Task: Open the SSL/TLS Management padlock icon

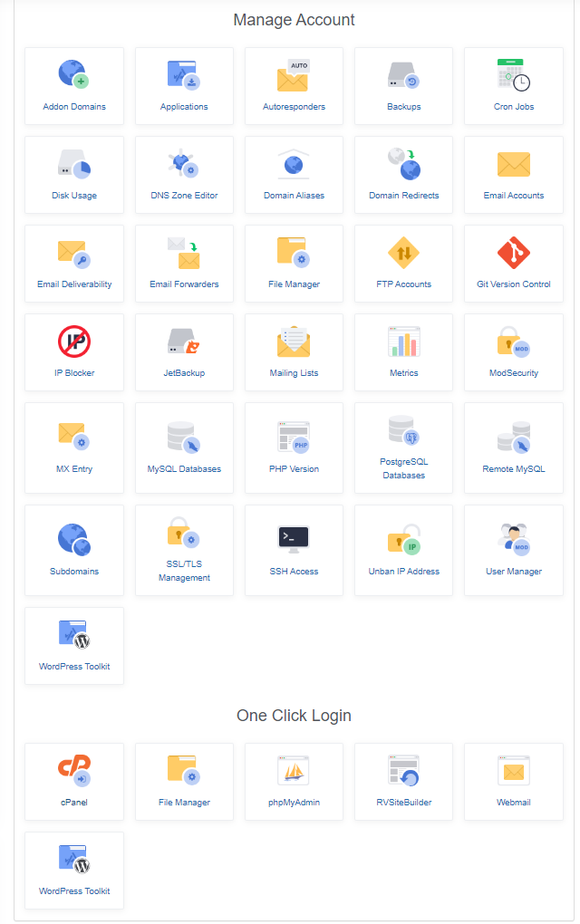Action: point(184,532)
